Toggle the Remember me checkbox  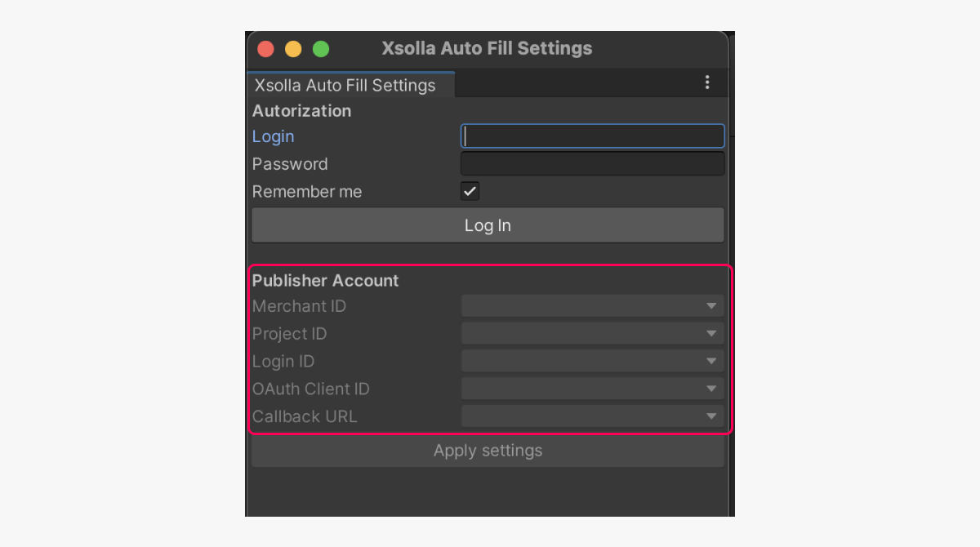click(x=470, y=191)
